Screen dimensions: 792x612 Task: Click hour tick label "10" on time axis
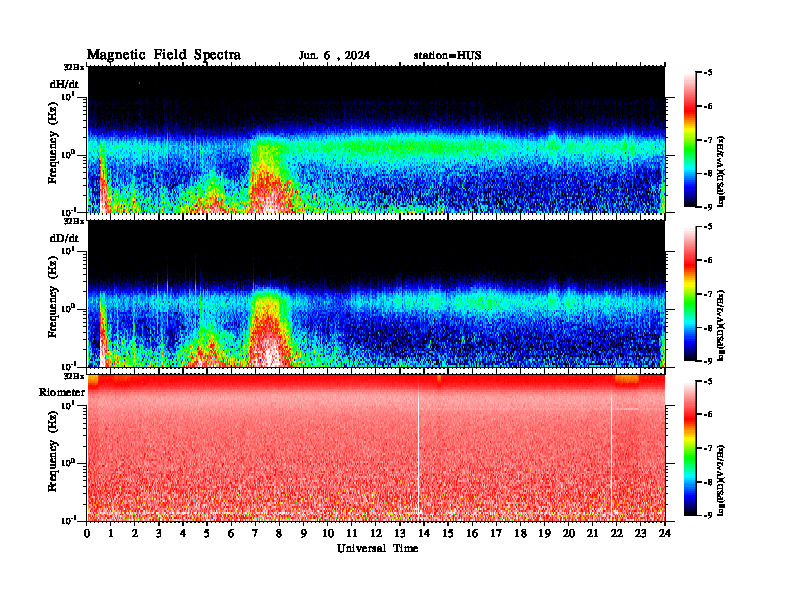coord(328,534)
